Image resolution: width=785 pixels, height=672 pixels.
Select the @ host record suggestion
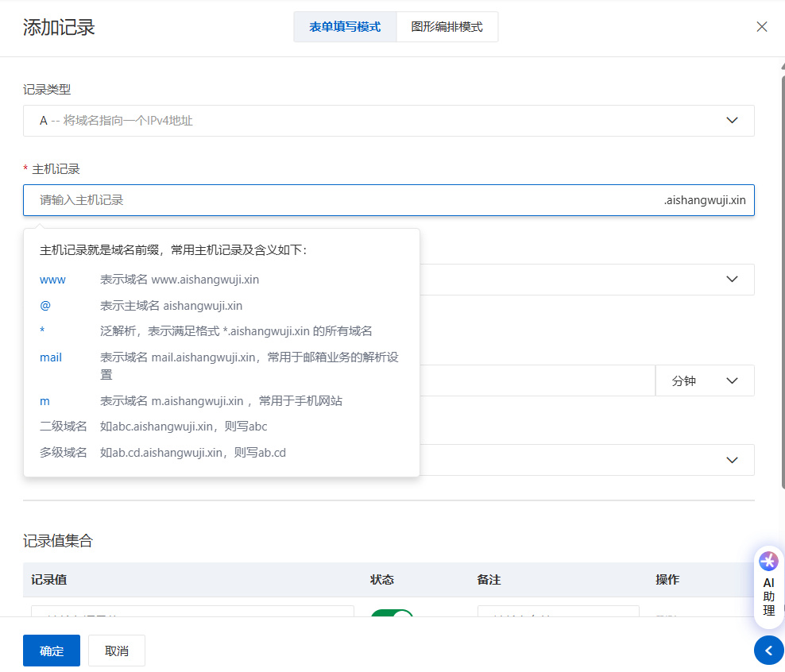coord(45,306)
